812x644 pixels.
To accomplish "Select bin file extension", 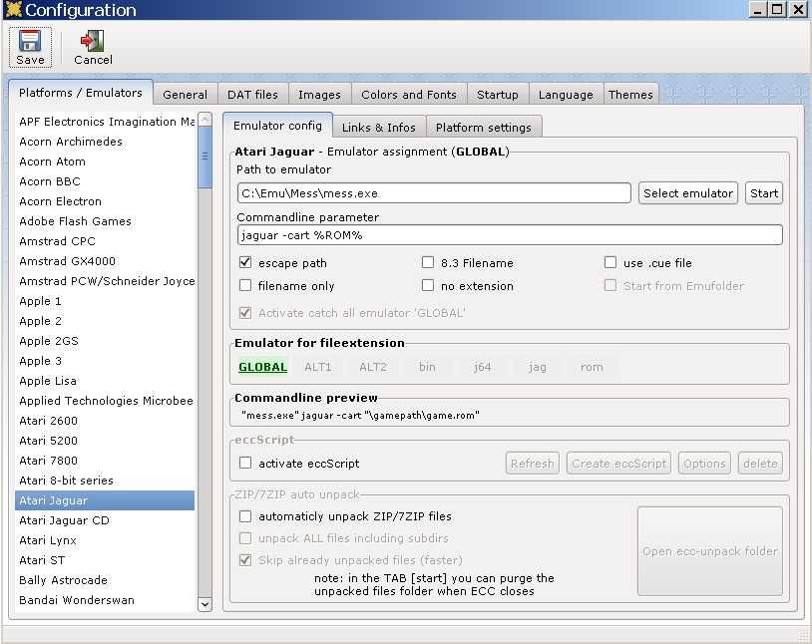I will click(427, 367).
